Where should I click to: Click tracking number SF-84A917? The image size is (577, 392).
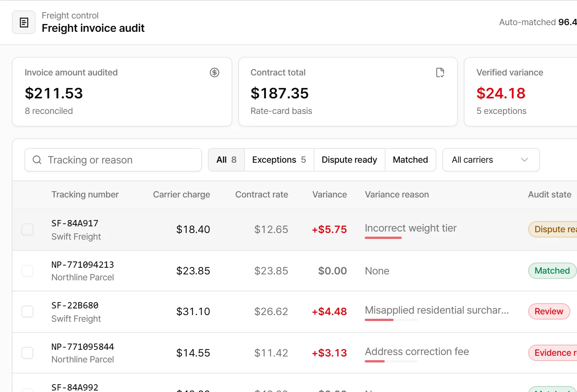[x=75, y=223]
